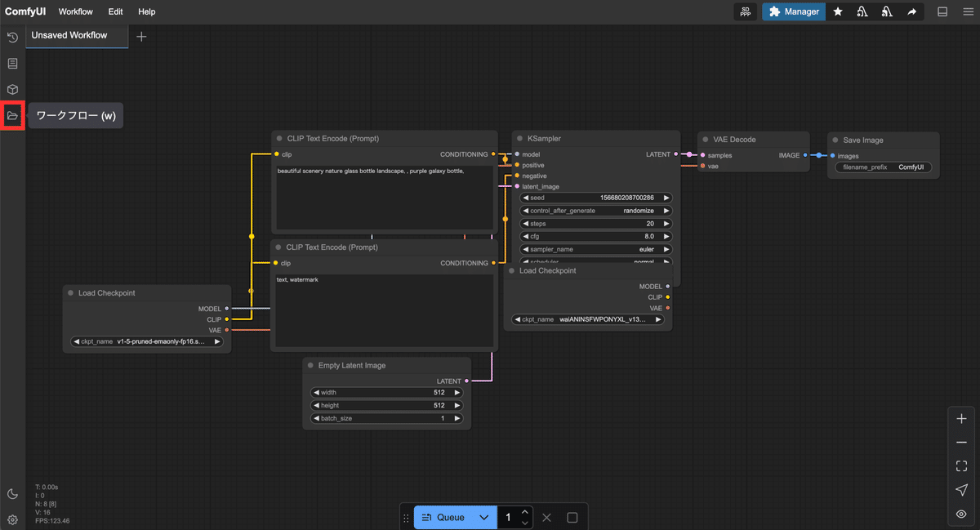Click the share arrow icon
Viewport: 980px width, 530px height.
point(911,11)
